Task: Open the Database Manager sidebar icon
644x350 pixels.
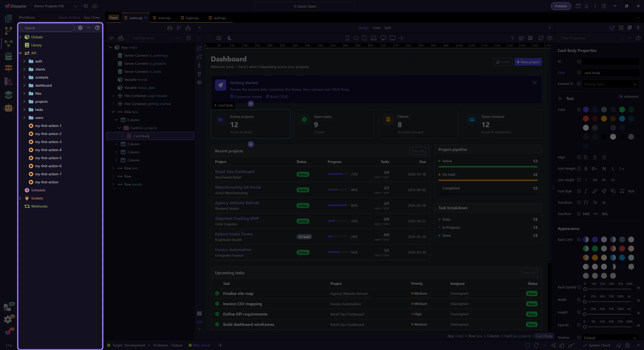Action: 8,56
